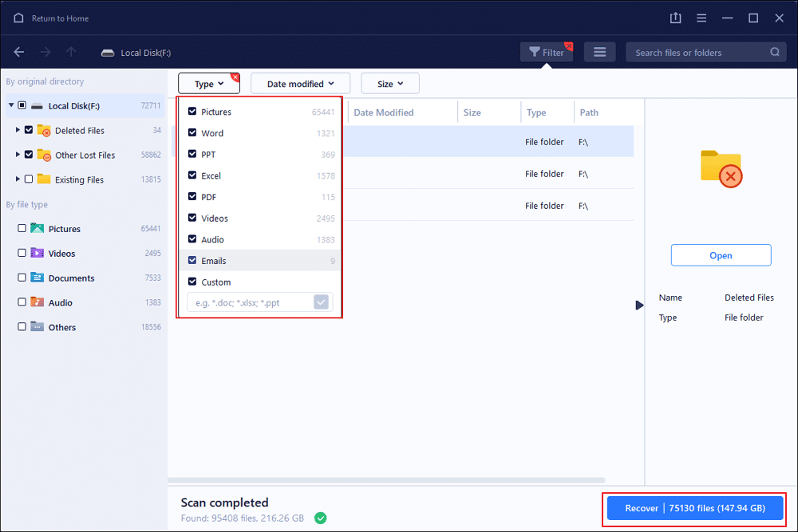Collapse the Deleted Files tree node
Viewport: 798px width, 532px height.
point(19,130)
